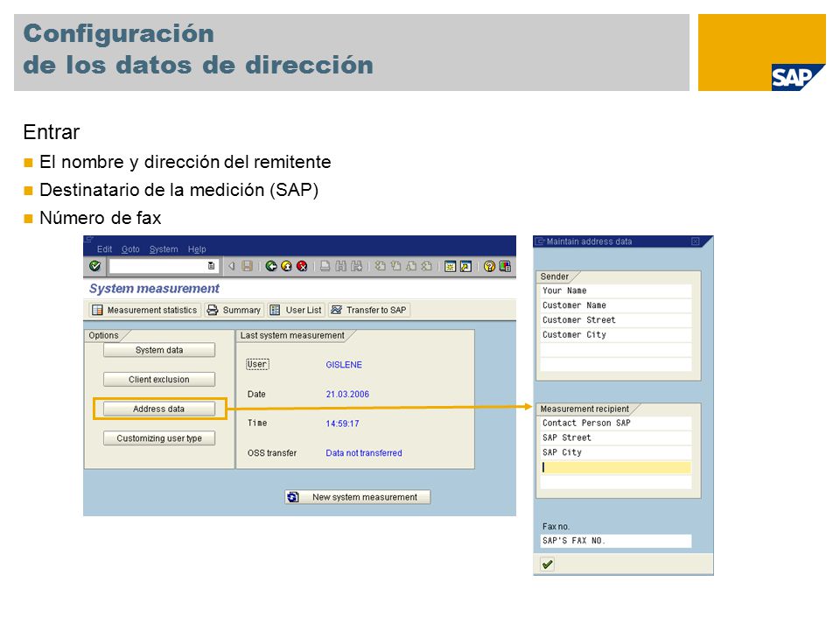Click the Measurement statistics button
The image size is (840, 630).
coord(144,310)
